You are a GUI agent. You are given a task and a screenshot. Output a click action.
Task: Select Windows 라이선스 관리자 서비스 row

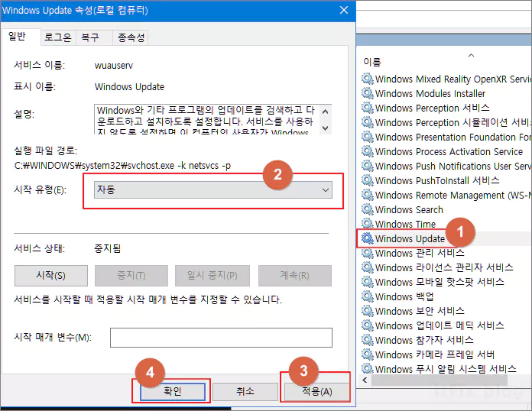(x=444, y=267)
